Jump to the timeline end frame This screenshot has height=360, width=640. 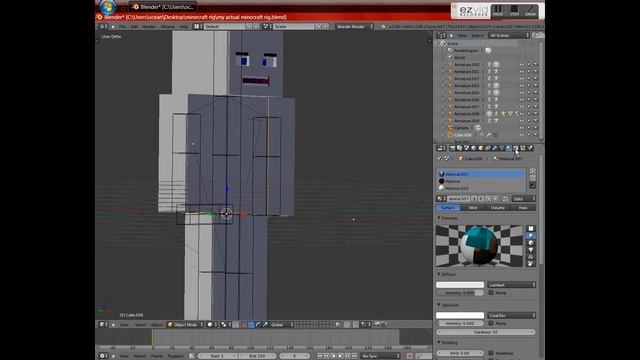pyautogui.click(x=354, y=356)
